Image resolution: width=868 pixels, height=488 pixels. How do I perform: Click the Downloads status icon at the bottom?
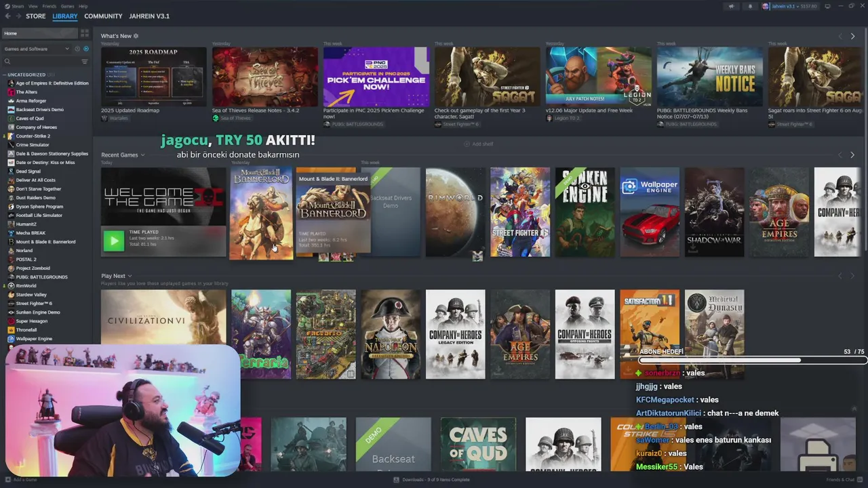point(397,480)
